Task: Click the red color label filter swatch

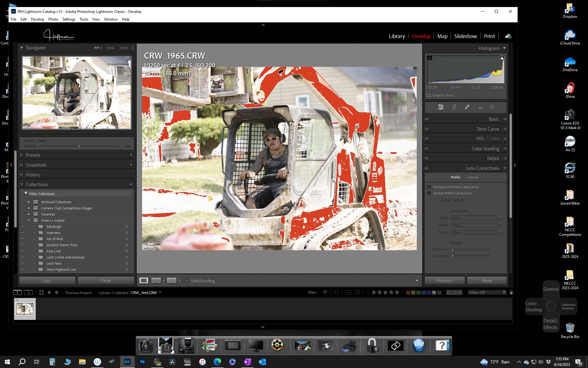Action: (x=408, y=292)
